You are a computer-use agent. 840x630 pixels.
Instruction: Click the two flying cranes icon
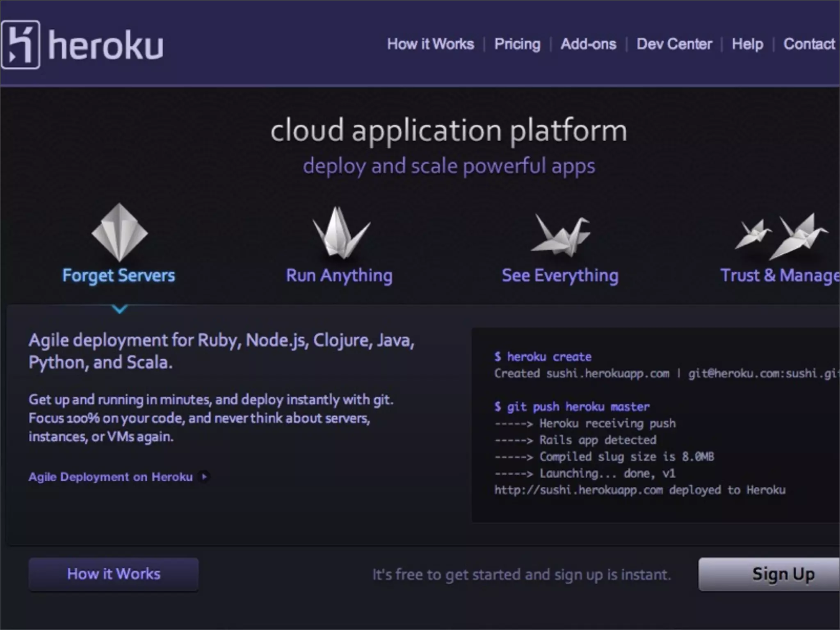pos(781,236)
